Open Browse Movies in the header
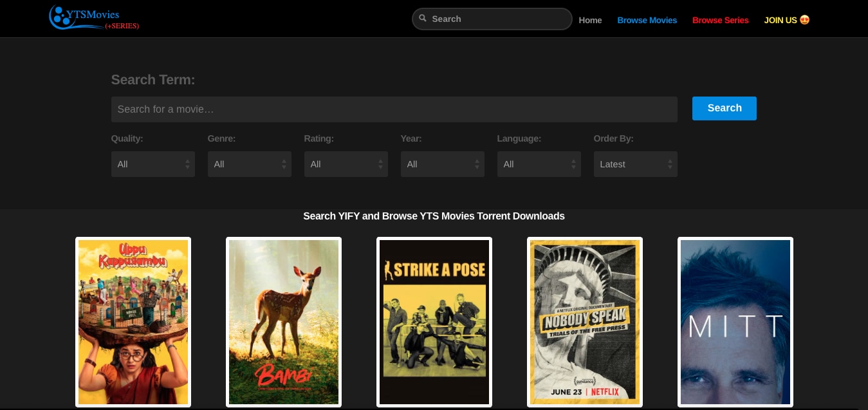The height and width of the screenshot is (410, 868). 647,20
